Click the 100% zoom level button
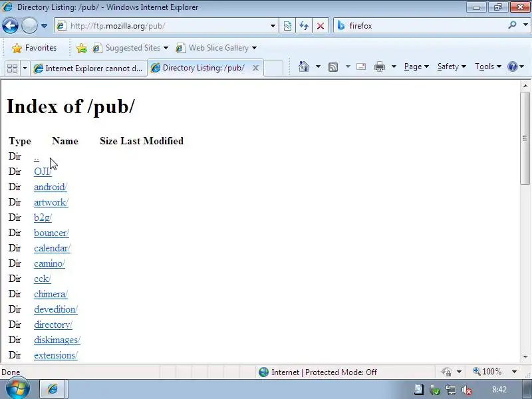The image size is (532, 399). coord(487,372)
